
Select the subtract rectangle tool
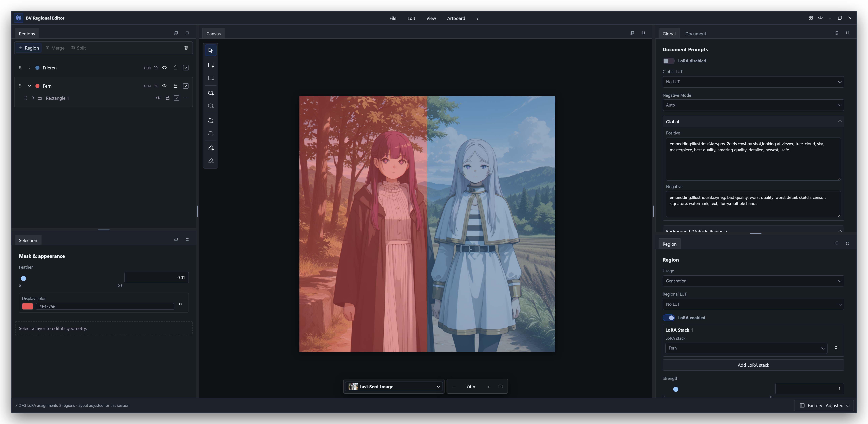[211, 78]
